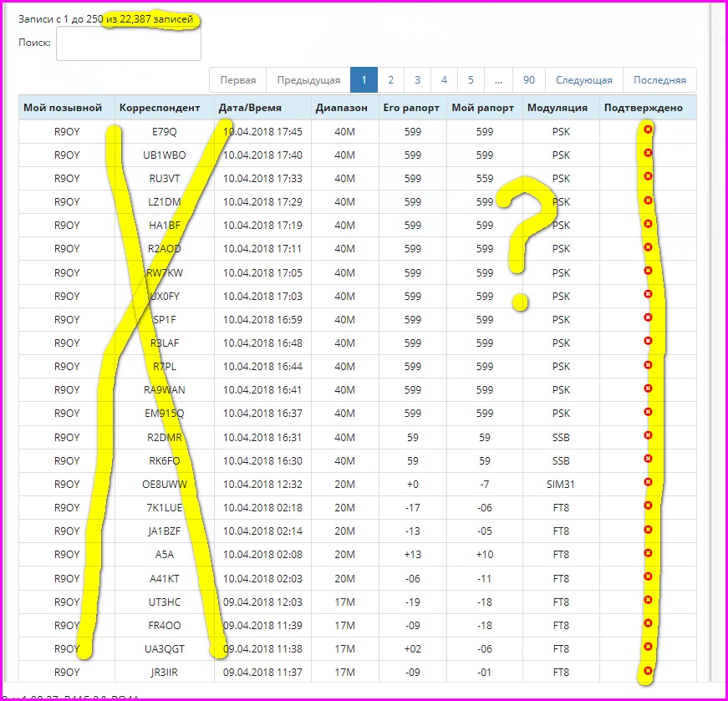Click red status icon in FR4OO row
Image resolution: width=728 pixels, height=701 pixels.
[648, 623]
